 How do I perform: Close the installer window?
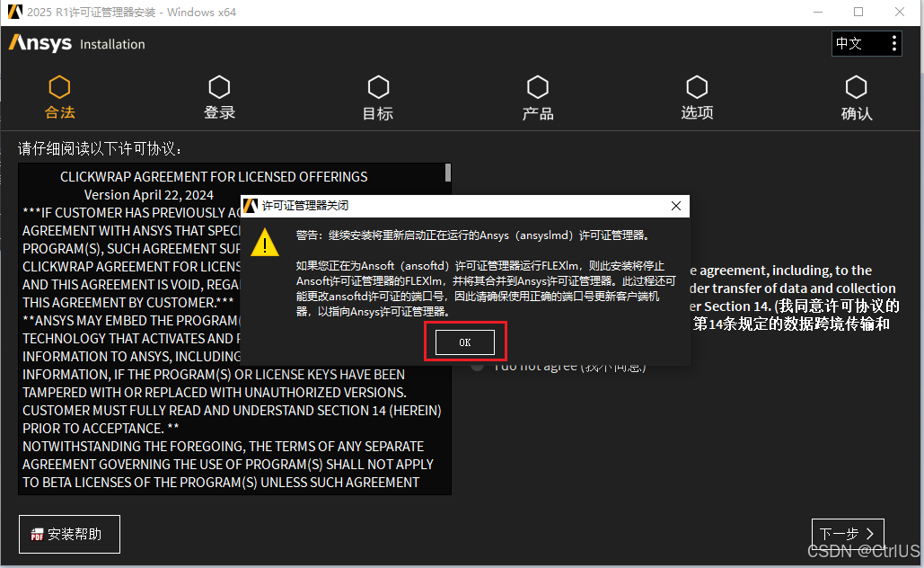tap(899, 12)
